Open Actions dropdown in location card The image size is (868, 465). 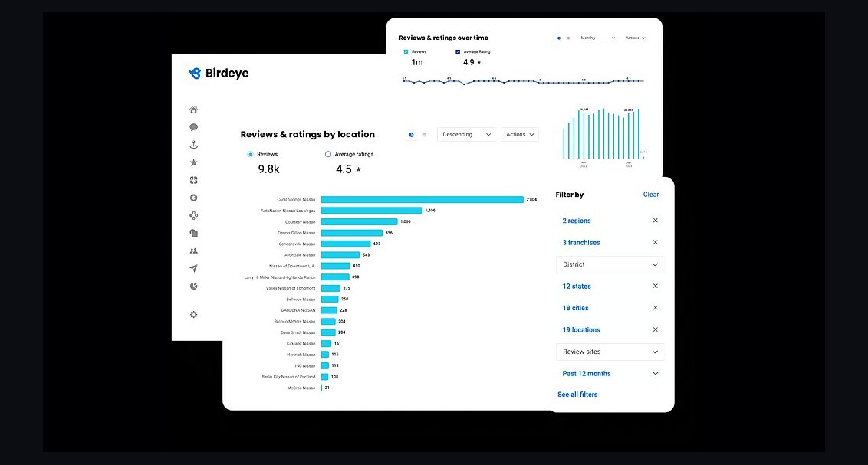[520, 135]
